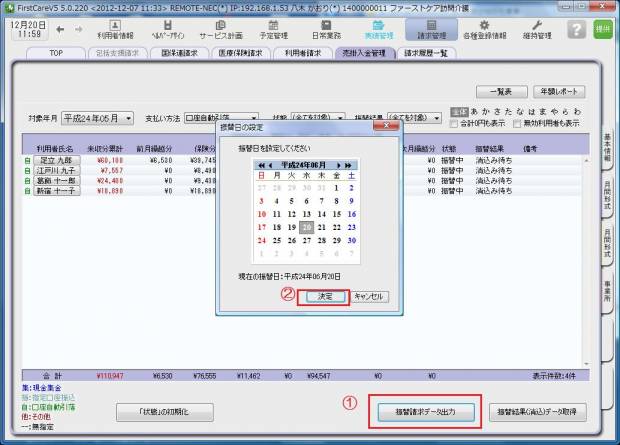Click the help question mark icon
This screenshot has width=620, height=445.
point(575,29)
